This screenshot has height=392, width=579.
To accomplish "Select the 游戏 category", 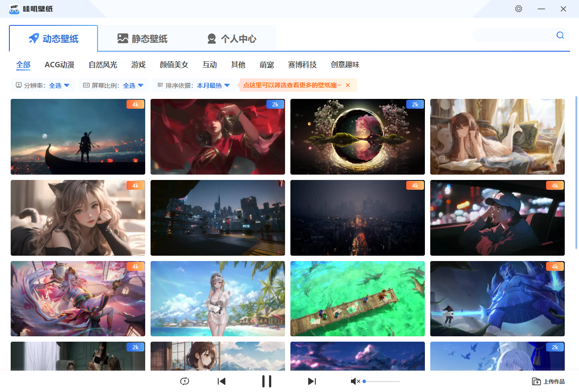I will point(138,65).
